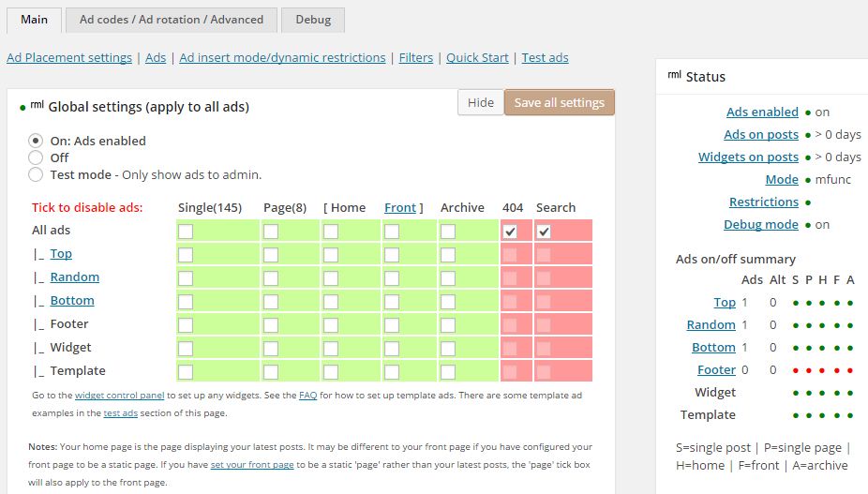This screenshot has width=868, height=494.
Task: Open the Filters link
Action: (416, 57)
